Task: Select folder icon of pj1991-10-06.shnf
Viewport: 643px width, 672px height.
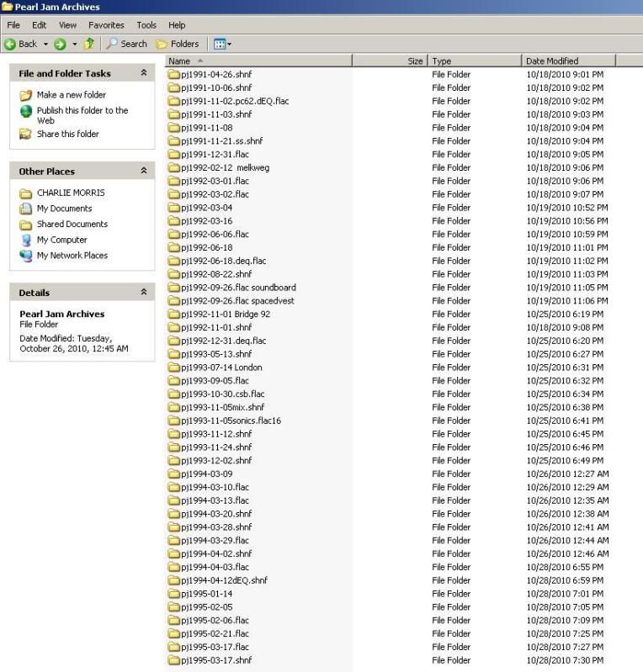Action: point(173,87)
